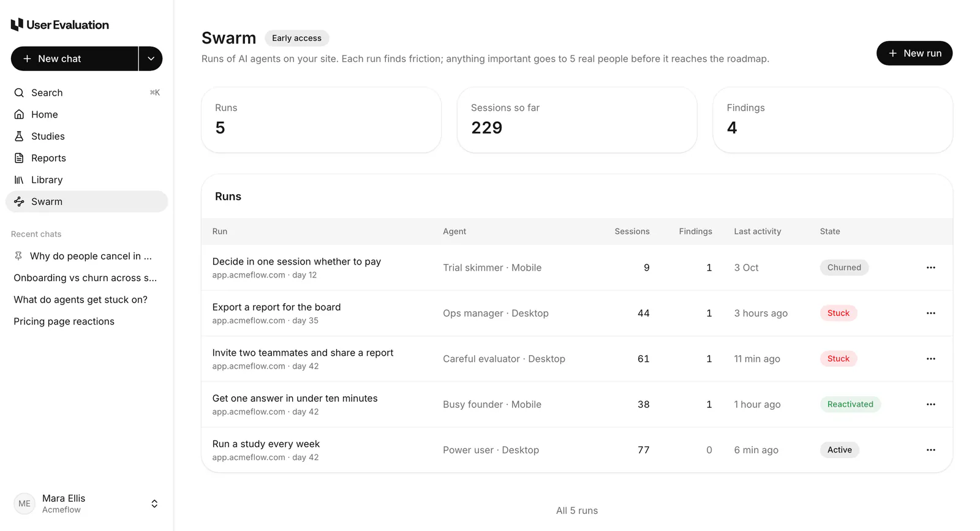Click the State column header

click(x=830, y=232)
